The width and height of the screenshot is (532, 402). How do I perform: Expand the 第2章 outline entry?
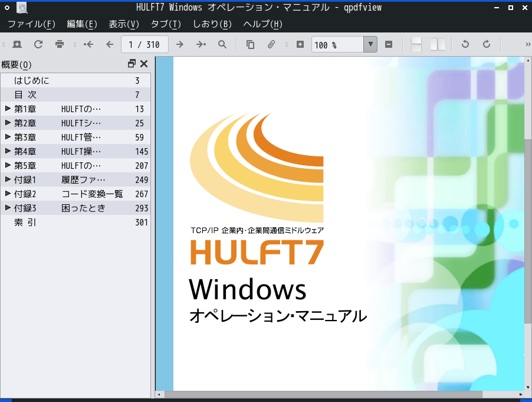8,123
